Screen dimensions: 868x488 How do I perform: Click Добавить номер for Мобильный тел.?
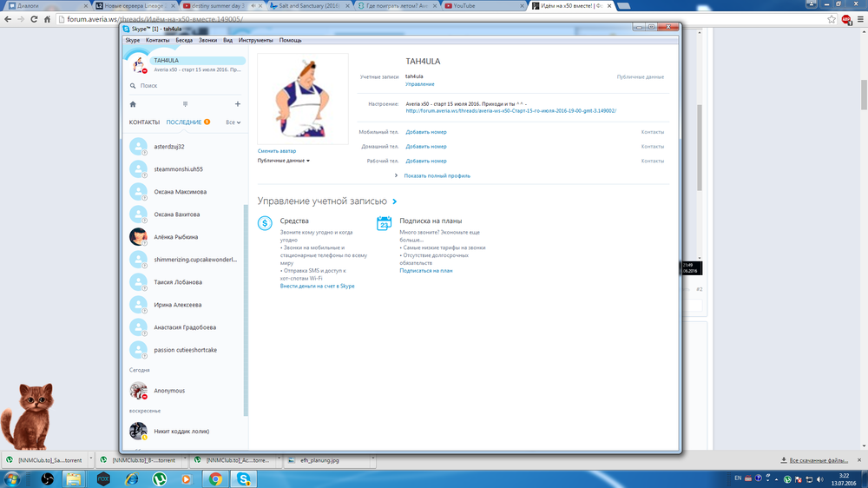tap(425, 133)
